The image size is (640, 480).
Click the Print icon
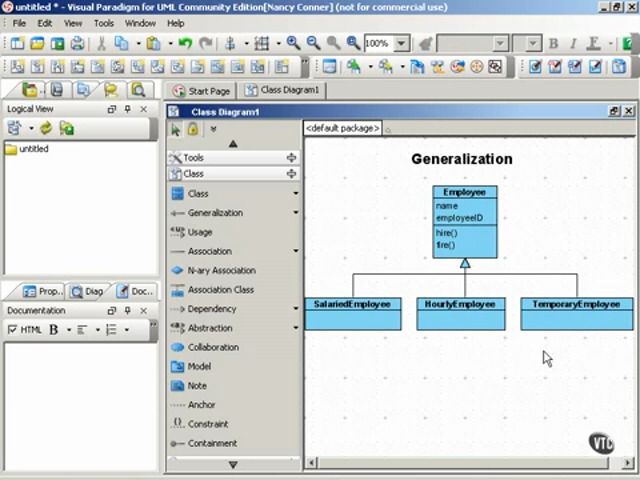coord(77,43)
